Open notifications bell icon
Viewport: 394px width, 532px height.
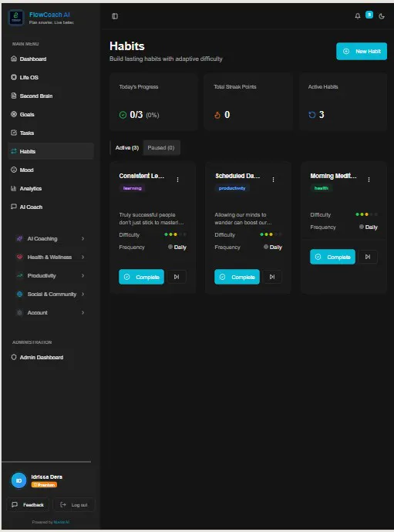[357, 16]
